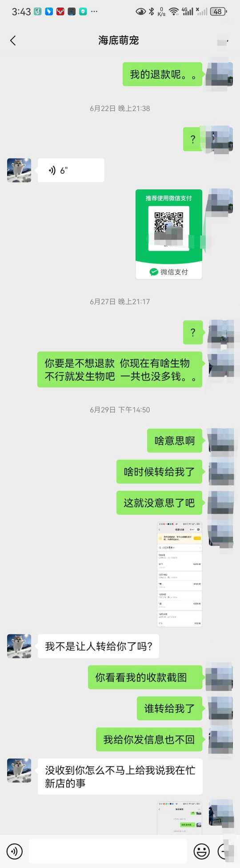This screenshot has width=240, height=868.
Task: Tap the Bluetooth icon in status bar
Action: (152, 12)
